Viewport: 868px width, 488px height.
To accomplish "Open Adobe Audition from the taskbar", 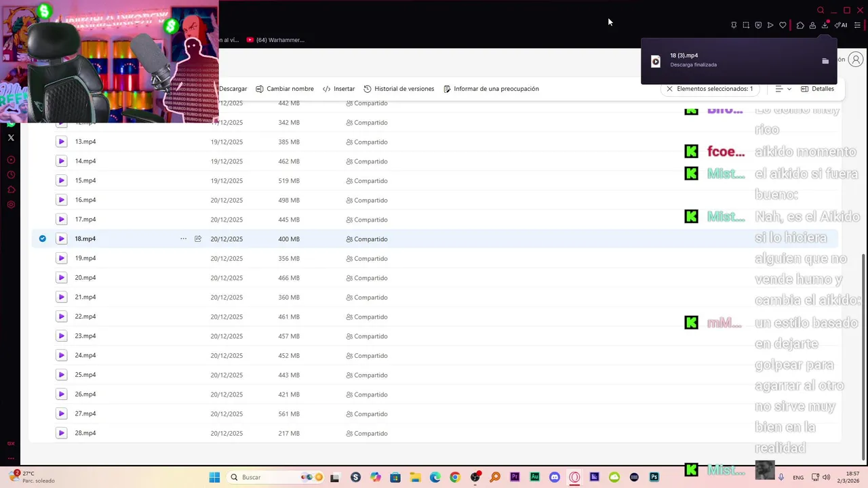I will click(535, 477).
